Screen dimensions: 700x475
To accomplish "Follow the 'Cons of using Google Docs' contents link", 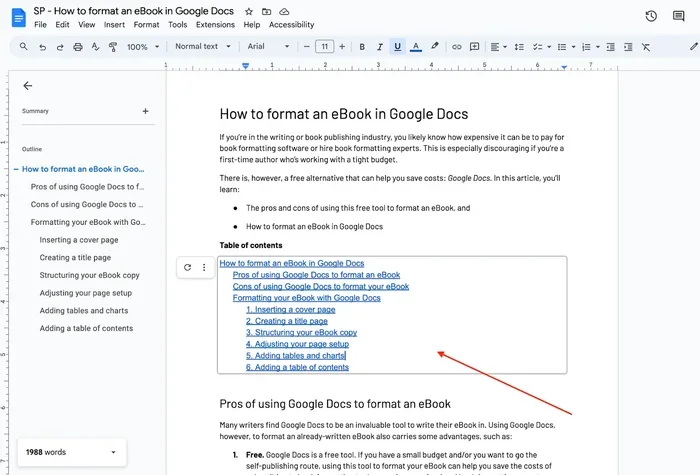I will 321,287.
